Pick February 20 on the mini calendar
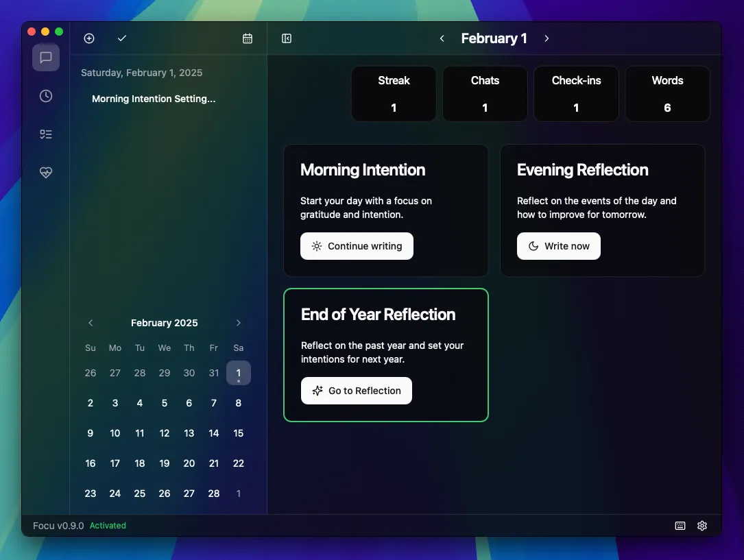This screenshot has height=560, width=744. click(x=189, y=463)
